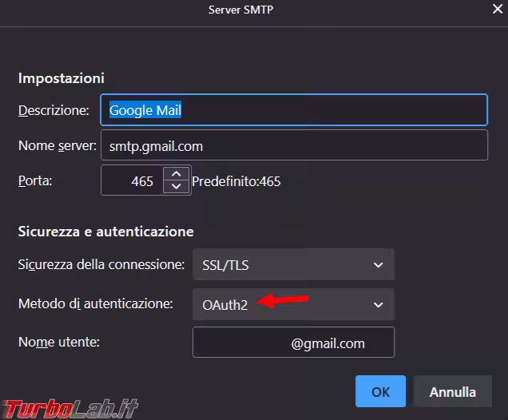
Task: Increase the port with the up arrow
Action: pyautogui.click(x=176, y=173)
